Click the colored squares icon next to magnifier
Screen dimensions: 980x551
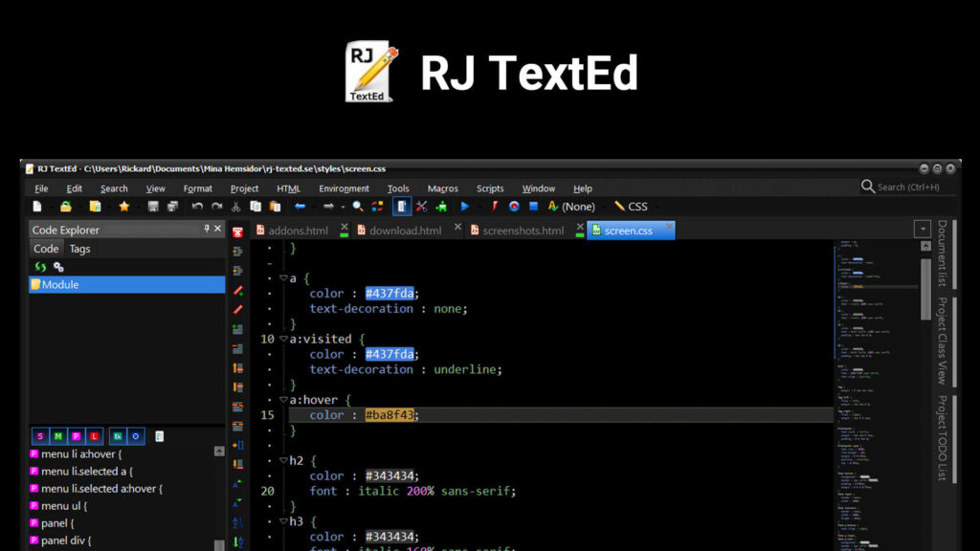click(377, 207)
